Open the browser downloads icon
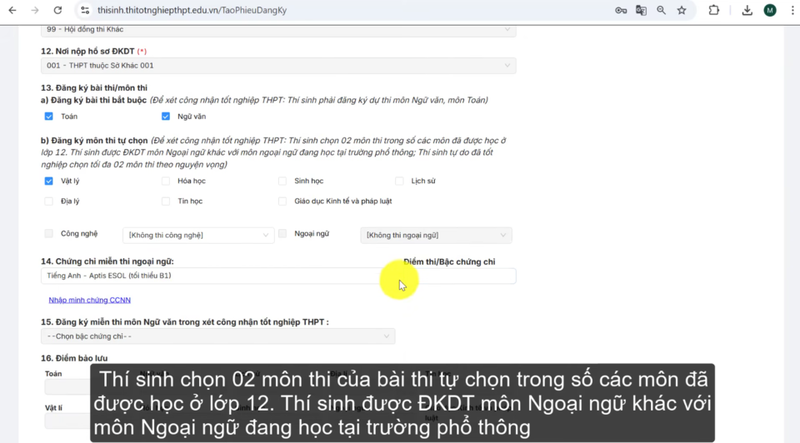Viewport: 800px width, 443px height. [747, 10]
